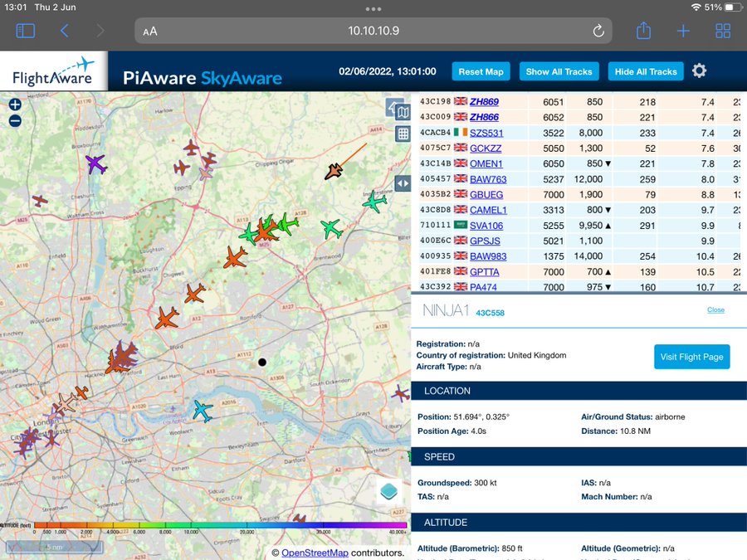747x560 pixels.
Task: Select flight BAW983 in the table
Action: coord(488,256)
